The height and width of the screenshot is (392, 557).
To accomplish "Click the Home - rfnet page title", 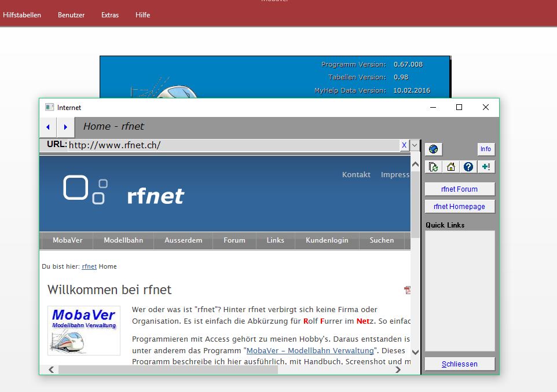I will (x=113, y=127).
